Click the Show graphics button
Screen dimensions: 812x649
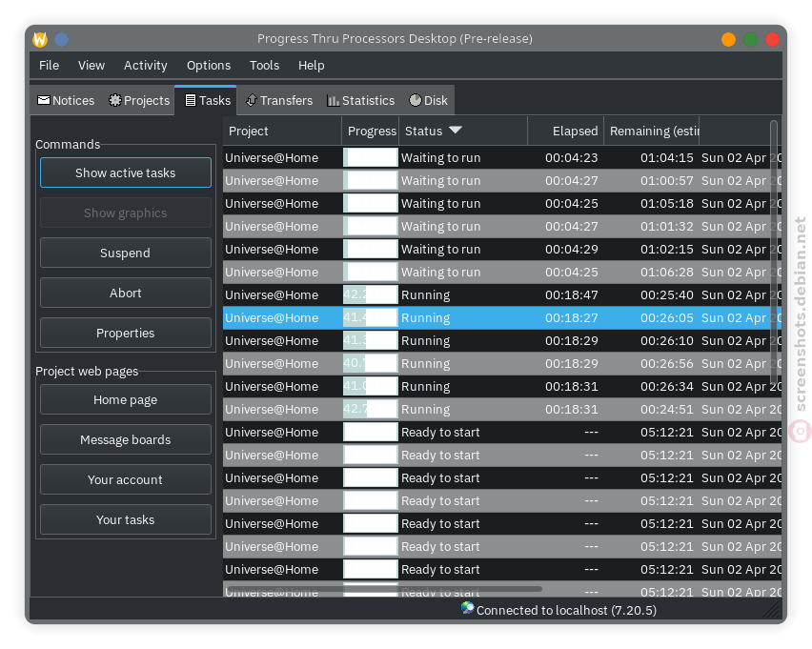coord(125,213)
